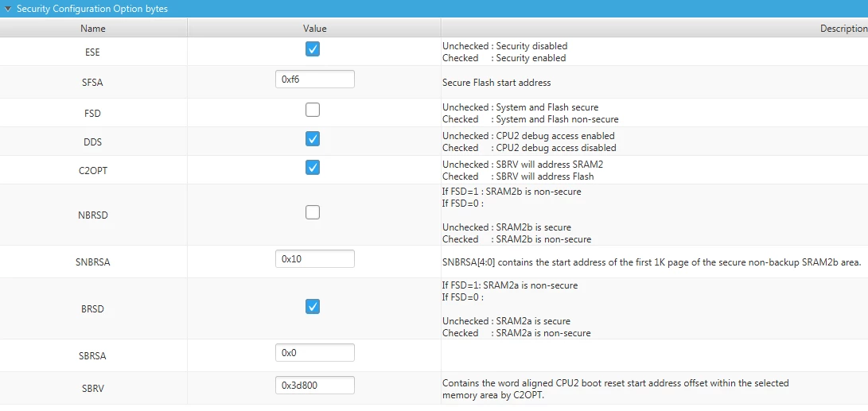Viewport: 868px width, 411px height.
Task: Select the C2OPT name cell
Action: pos(93,171)
